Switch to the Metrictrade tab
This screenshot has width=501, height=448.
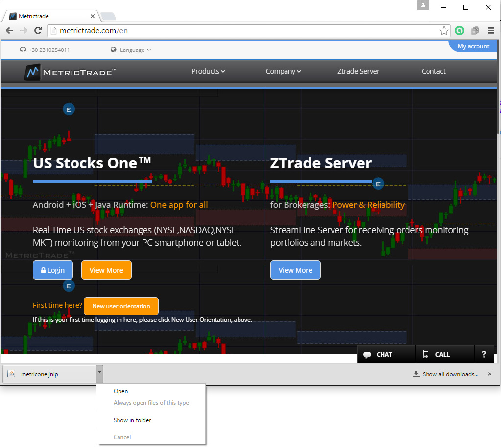51,16
